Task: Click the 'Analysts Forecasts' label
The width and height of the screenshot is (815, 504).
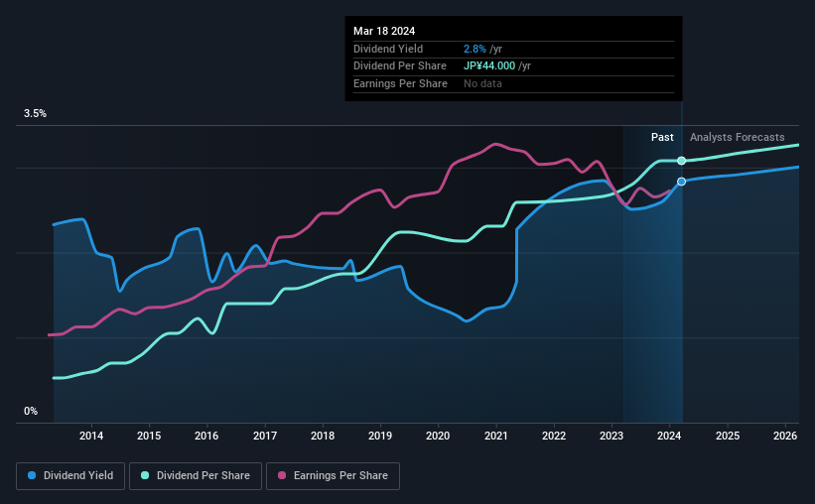Action: tap(737, 137)
